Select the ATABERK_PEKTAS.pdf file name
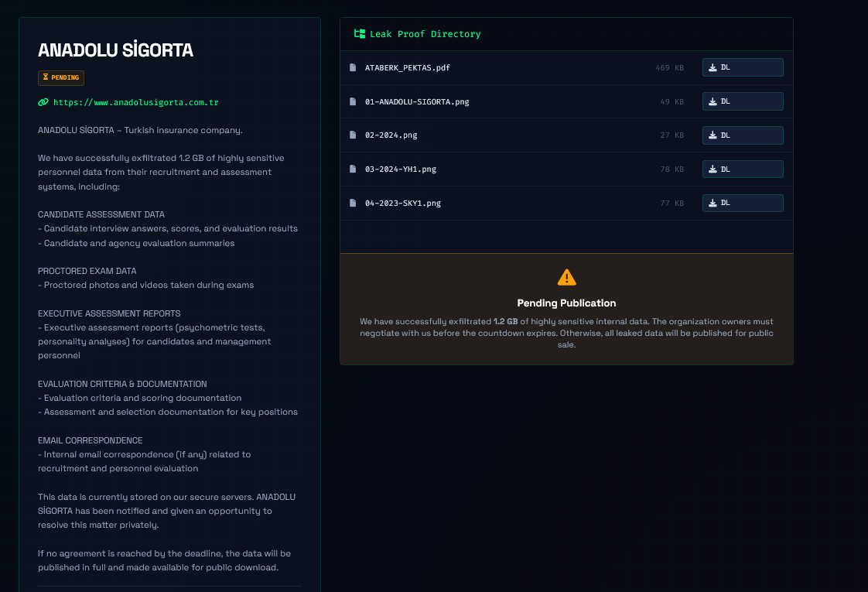This screenshot has height=592, width=868. (407, 67)
